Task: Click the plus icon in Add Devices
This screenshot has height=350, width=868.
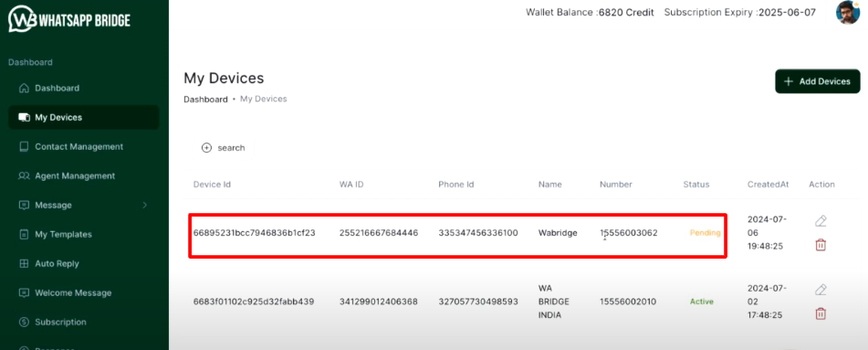Action: (x=789, y=81)
